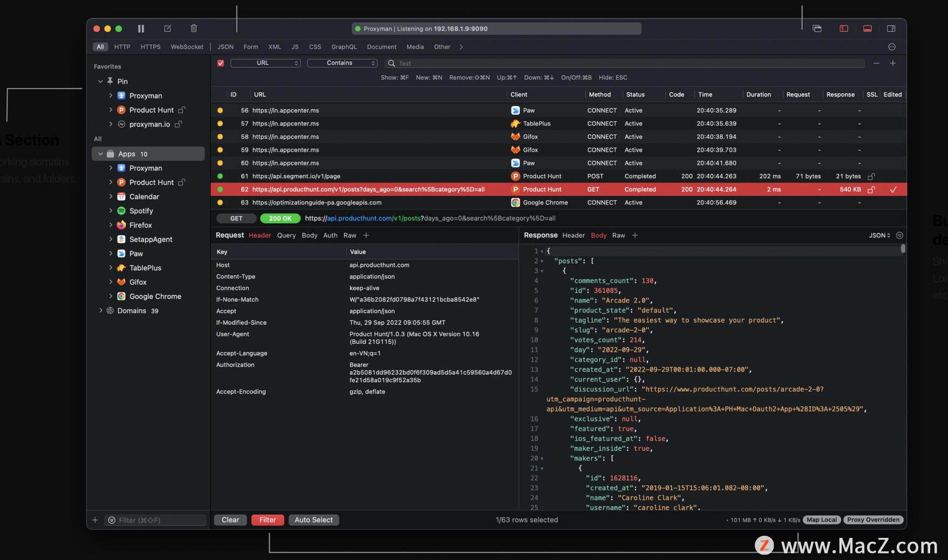Toggle the Auto Select button

click(313, 520)
